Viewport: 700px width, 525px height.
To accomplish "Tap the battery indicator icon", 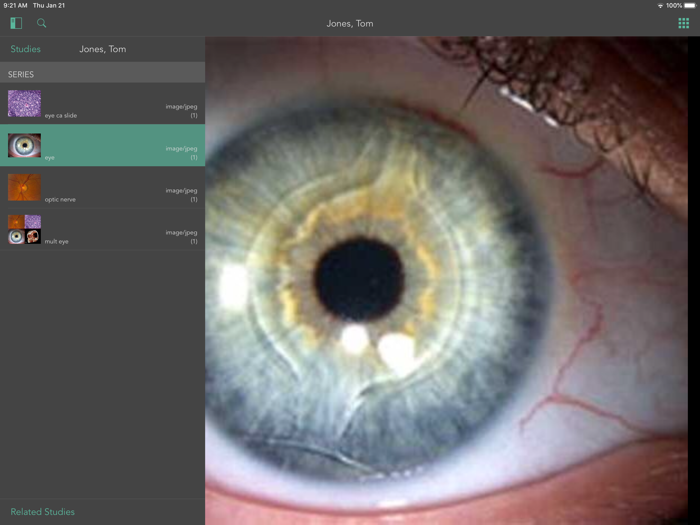I will click(690, 6).
